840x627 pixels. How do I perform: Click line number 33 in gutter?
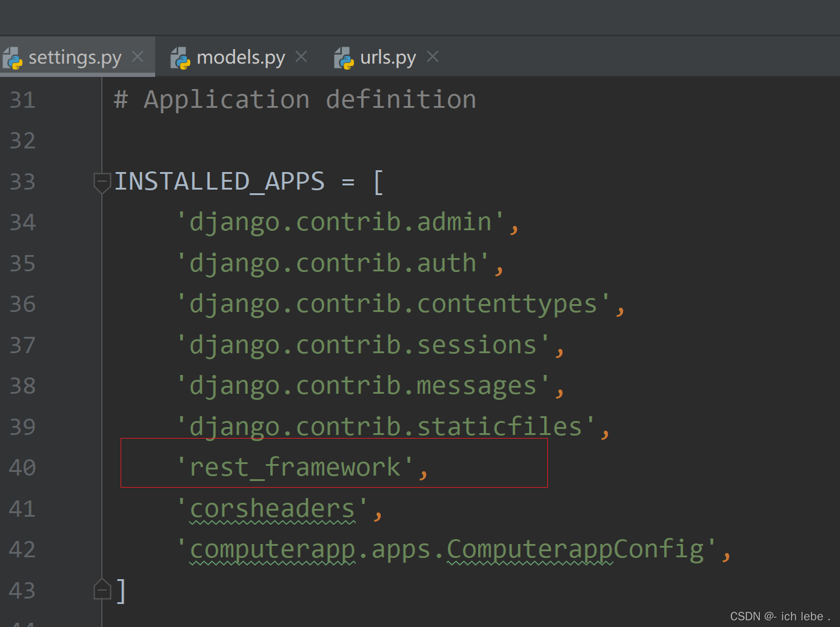[22, 182]
